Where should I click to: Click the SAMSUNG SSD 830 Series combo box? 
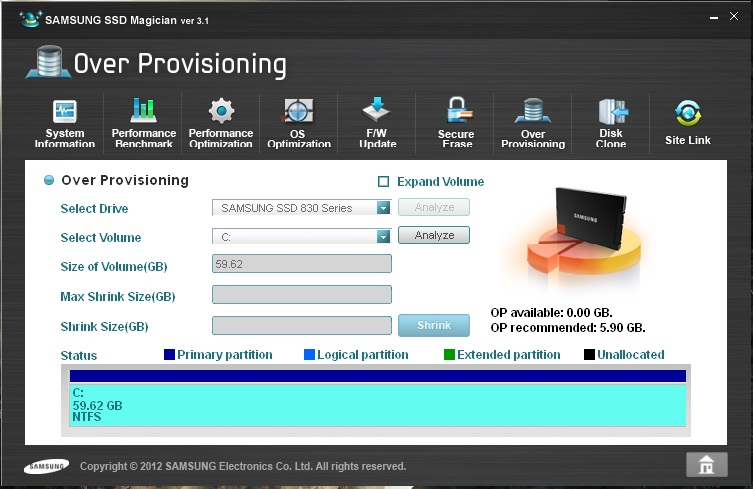[302, 208]
